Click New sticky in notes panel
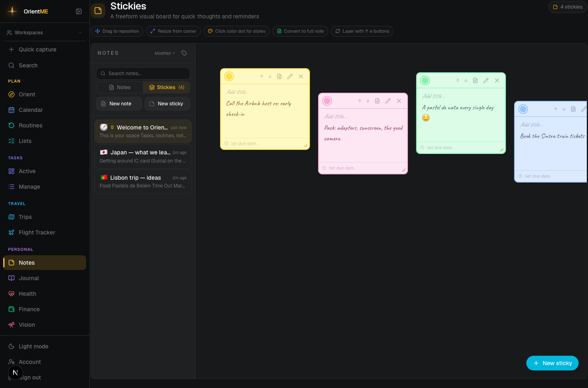The height and width of the screenshot is (388, 588). (167, 104)
